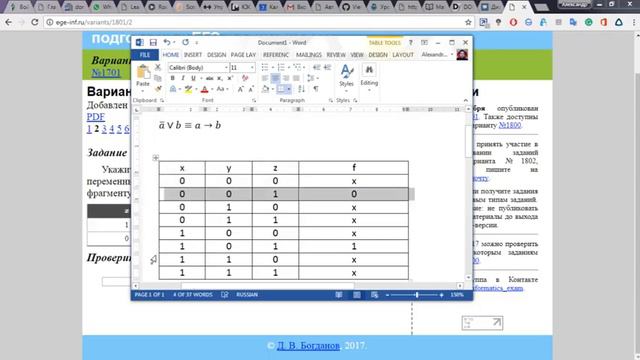This screenshot has width=640, height=360.
Task: Open the word count 4 OF 37 WORDS
Action: tap(193, 295)
